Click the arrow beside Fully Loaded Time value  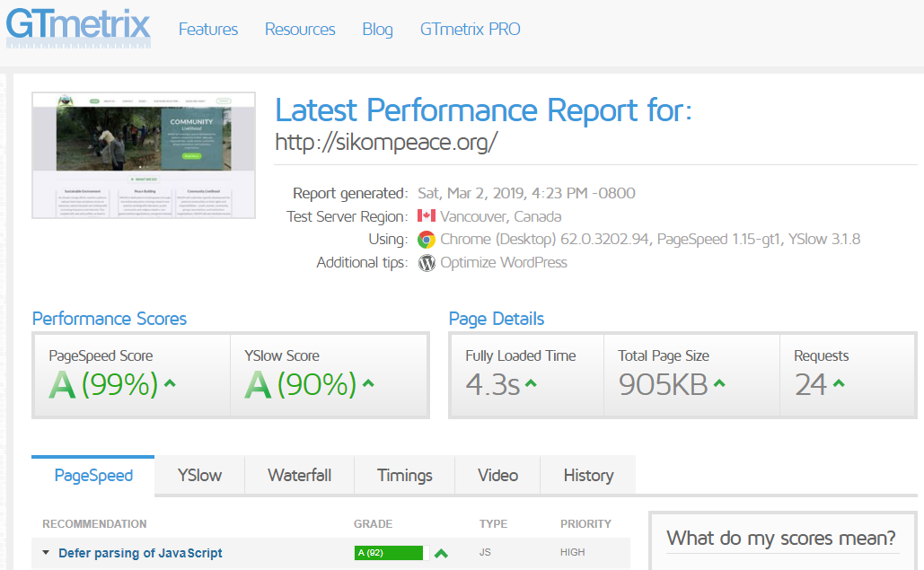coord(531,384)
